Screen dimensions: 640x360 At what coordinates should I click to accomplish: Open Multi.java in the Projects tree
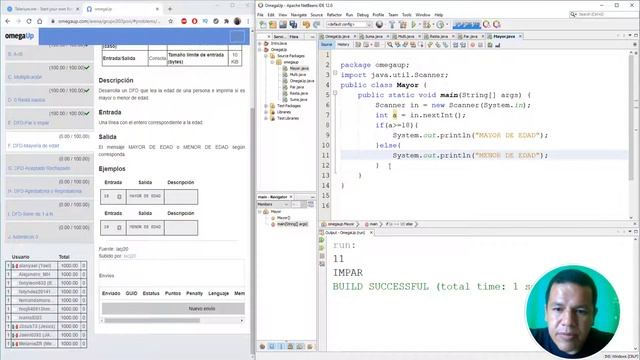point(298,75)
